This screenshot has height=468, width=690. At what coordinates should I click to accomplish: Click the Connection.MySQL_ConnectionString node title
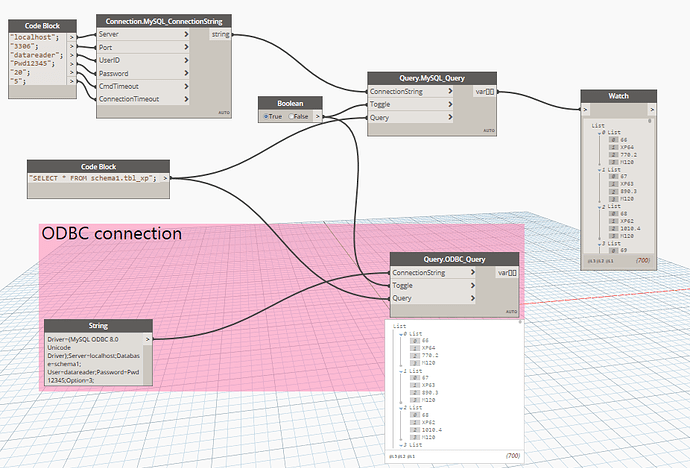[x=164, y=21]
